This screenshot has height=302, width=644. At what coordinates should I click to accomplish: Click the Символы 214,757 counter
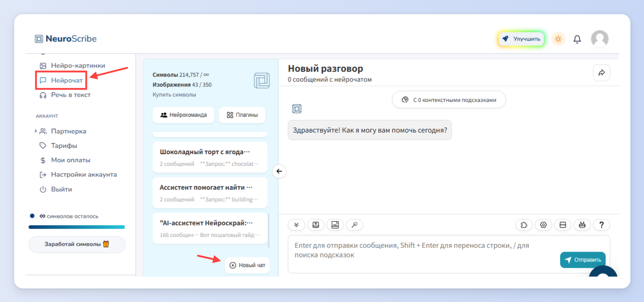(181, 75)
